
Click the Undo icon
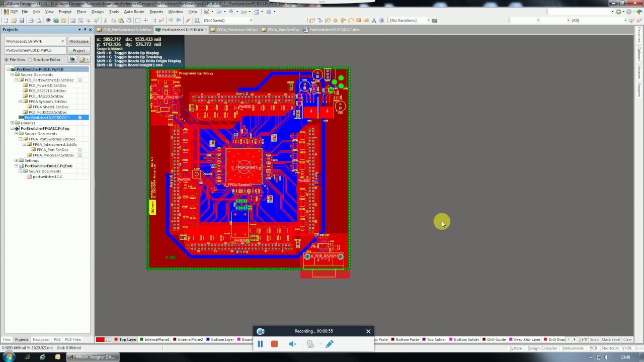[x=170, y=20]
